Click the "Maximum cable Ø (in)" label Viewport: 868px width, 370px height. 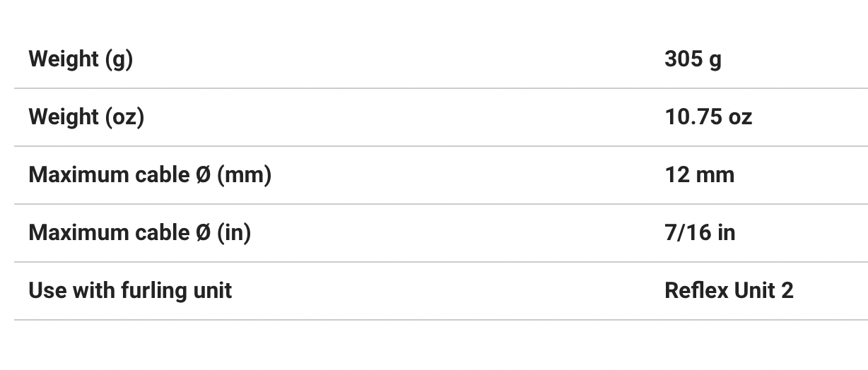tap(139, 233)
